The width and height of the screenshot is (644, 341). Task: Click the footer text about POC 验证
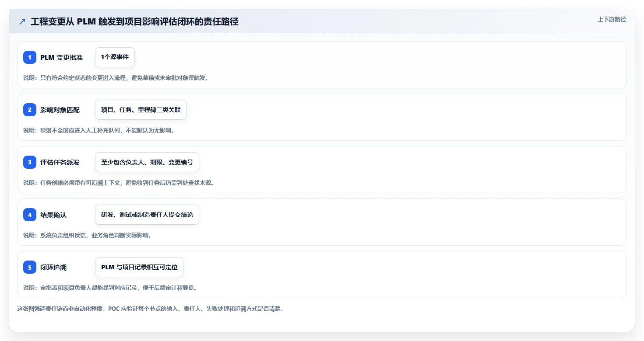[150, 309]
